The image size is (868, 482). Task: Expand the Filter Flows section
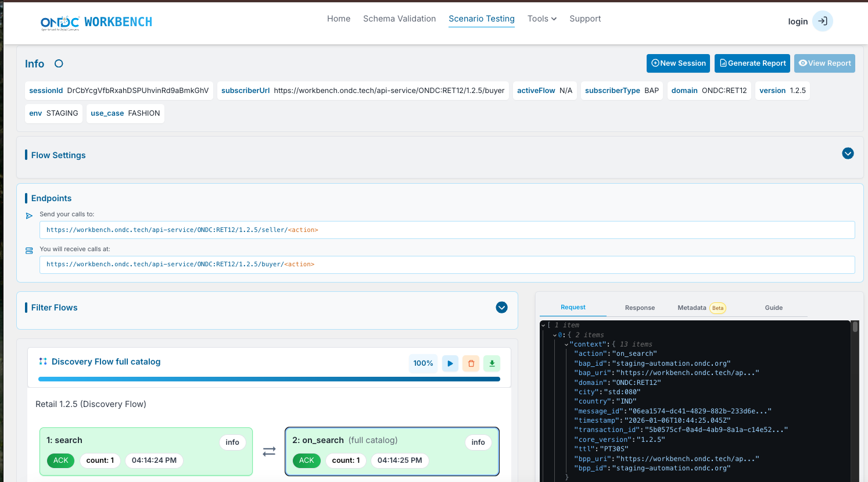click(502, 307)
